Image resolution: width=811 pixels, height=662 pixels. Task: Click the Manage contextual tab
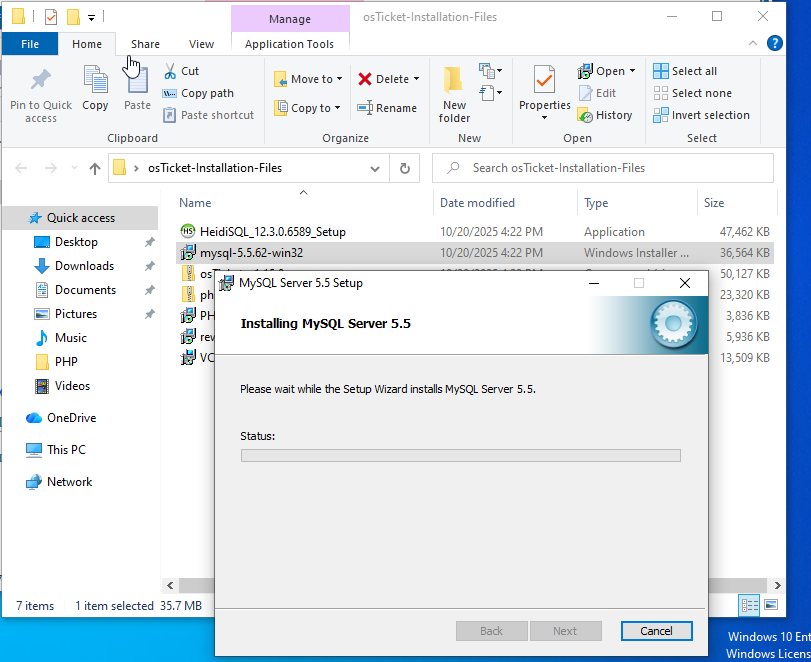(x=290, y=19)
